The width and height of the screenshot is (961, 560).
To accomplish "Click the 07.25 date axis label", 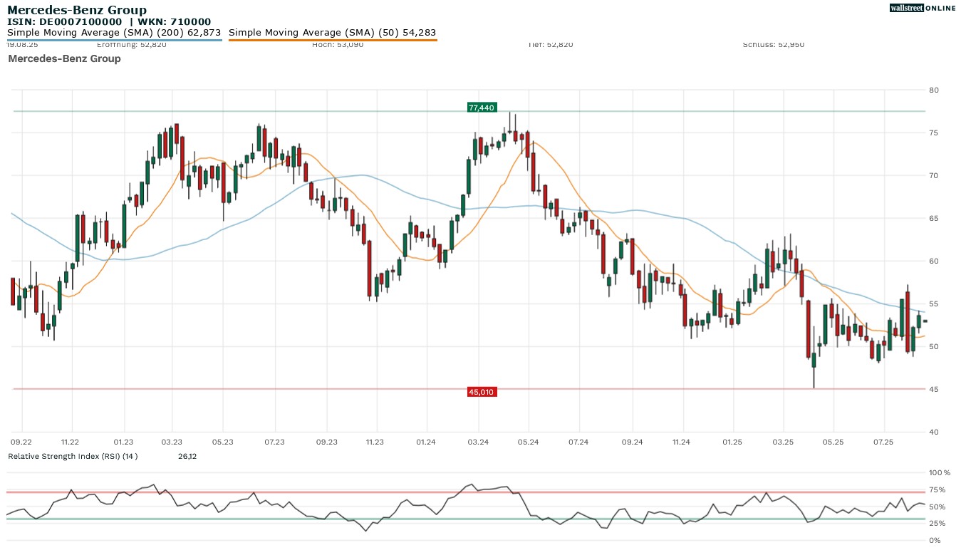I will 883,442.
